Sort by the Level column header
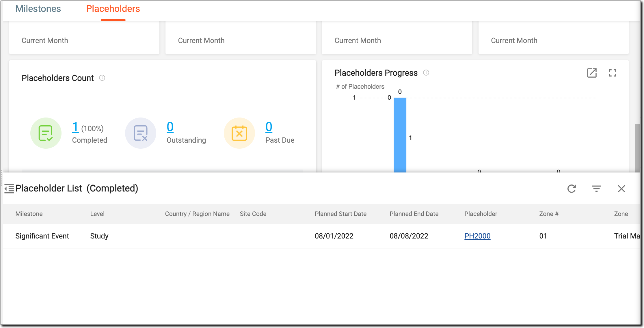Image resolution: width=644 pixels, height=328 pixels. [x=97, y=214]
